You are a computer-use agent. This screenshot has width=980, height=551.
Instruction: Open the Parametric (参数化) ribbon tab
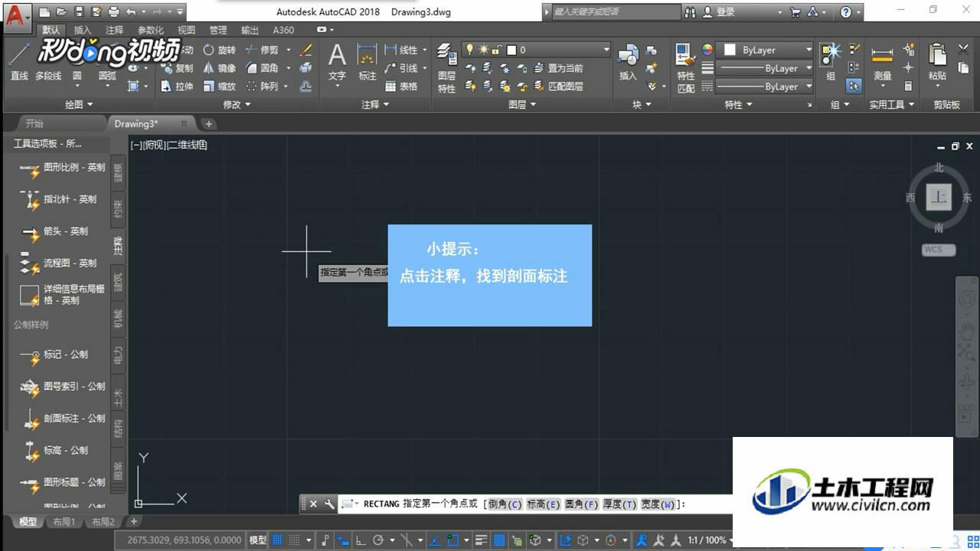pyautogui.click(x=151, y=30)
